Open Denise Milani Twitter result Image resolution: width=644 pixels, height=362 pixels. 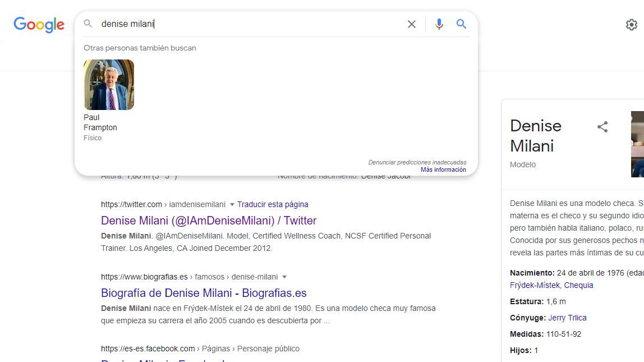point(209,221)
